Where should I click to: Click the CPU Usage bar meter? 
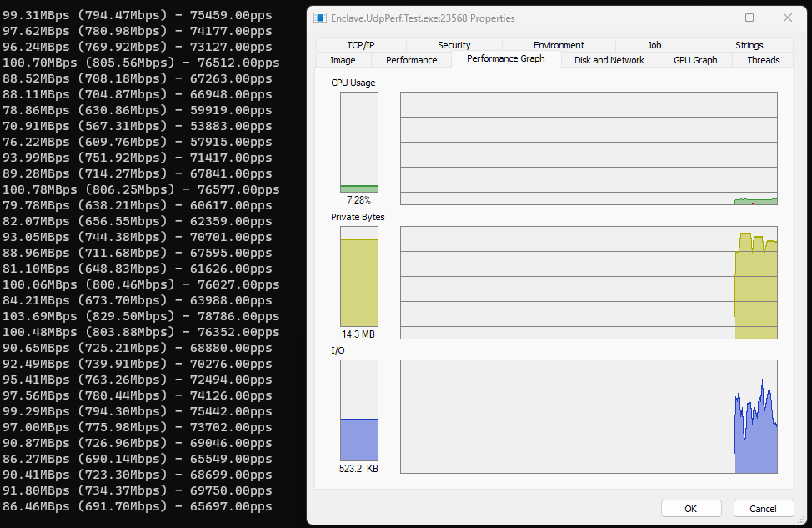click(358, 143)
